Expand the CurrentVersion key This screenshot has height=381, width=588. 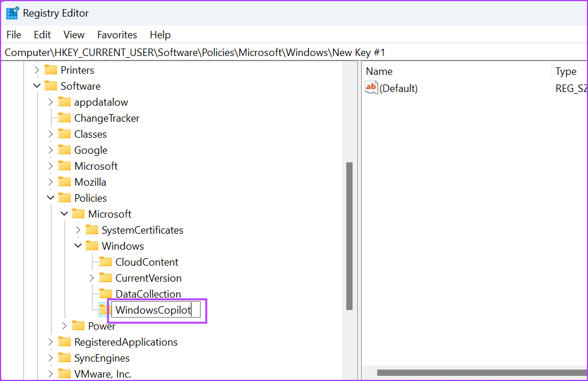tap(92, 278)
